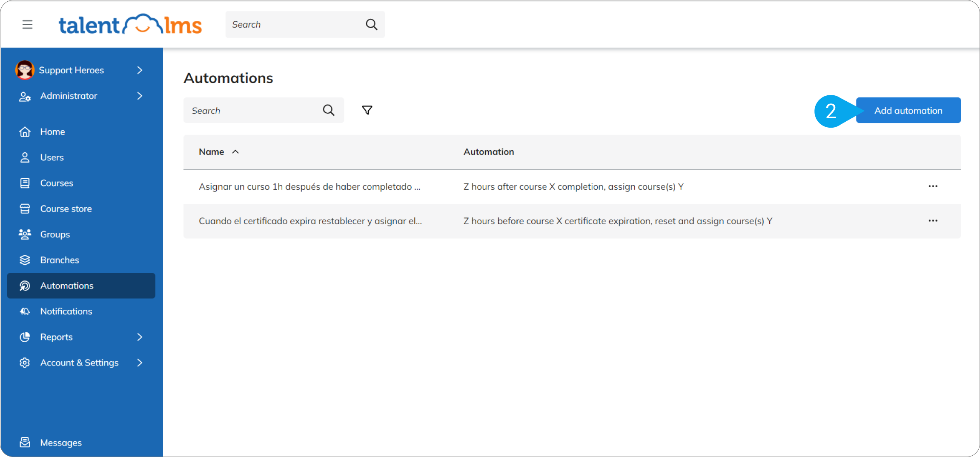Image resolution: width=980 pixels, height=457 pixels.
Task: Click the Messages inbox icon
Action: pos(25,443)
